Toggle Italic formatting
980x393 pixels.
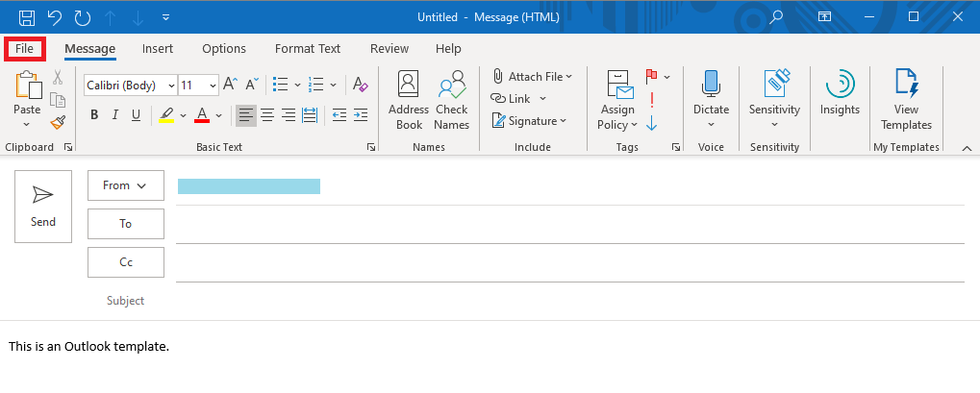[115, 115]
